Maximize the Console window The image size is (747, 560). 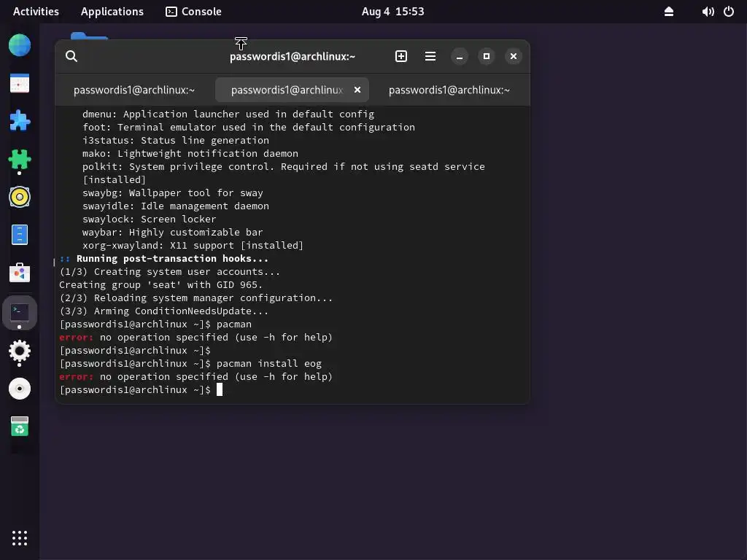(x=487, y=56)
